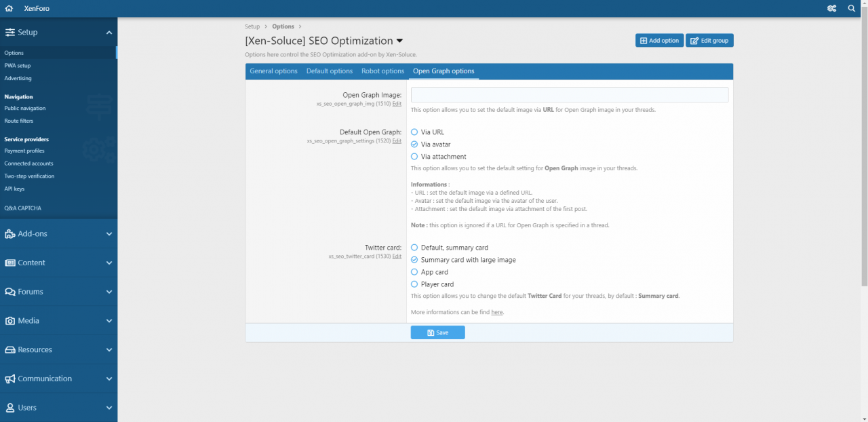Choose Default, summary card Twitter option
The height and width of the screenshot is (422, 868).
(x=414, y=248)
